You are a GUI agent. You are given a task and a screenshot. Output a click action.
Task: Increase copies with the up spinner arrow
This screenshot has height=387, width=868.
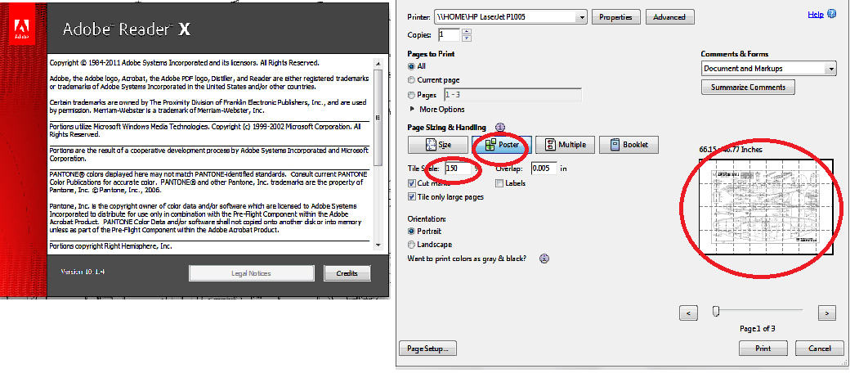coord(466,32)
